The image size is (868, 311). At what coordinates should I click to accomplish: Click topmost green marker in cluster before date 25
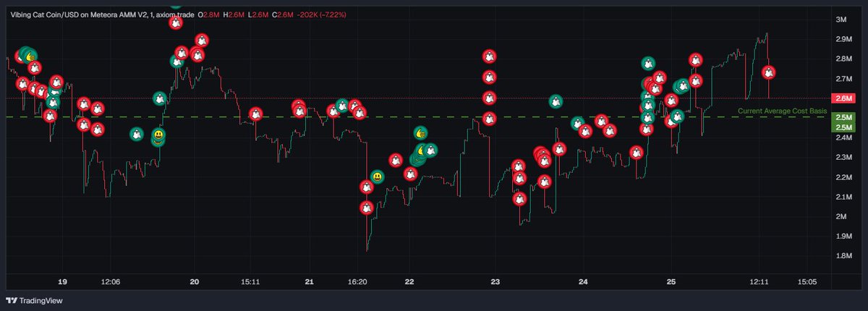click(x=648, y=64)
